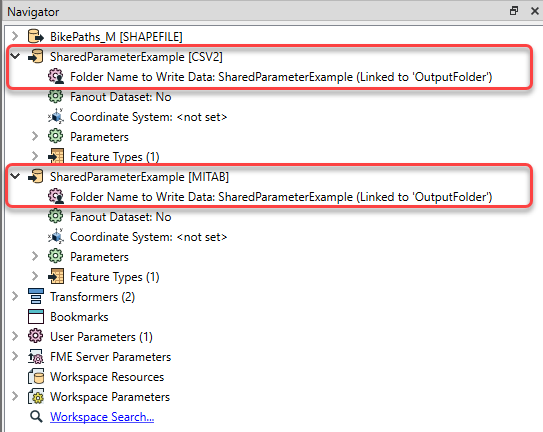Select 'Coordinate System: <not set>' under MITAB
This screenshot has width=543, height=432.
click(x=149, y=237)
